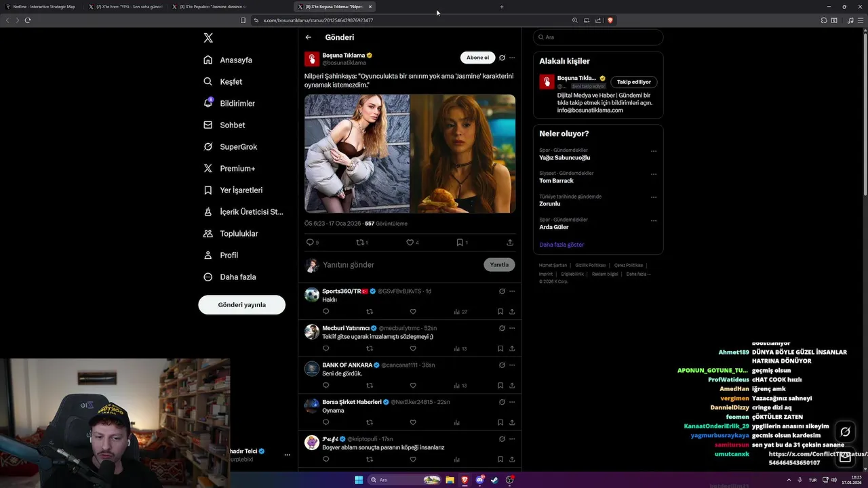This screenshot has width=868, height=488.
Task: Reload the page
Action: point(28,20)
